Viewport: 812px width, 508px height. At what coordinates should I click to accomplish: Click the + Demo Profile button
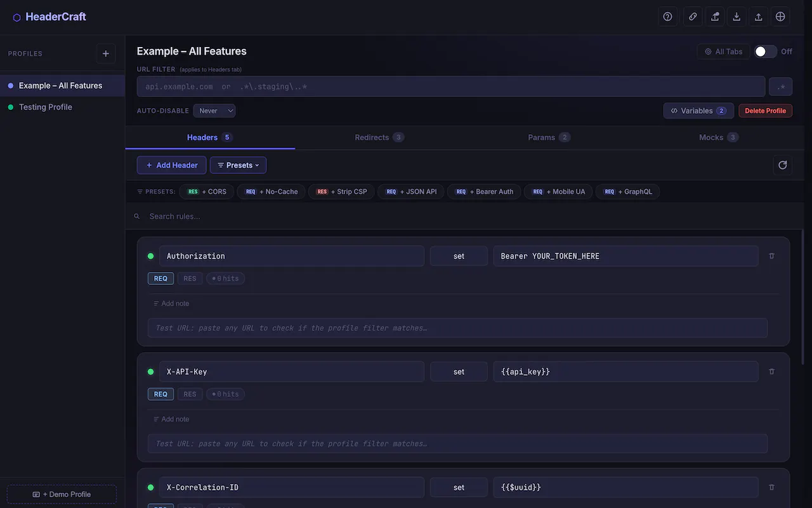pos(62,494)
